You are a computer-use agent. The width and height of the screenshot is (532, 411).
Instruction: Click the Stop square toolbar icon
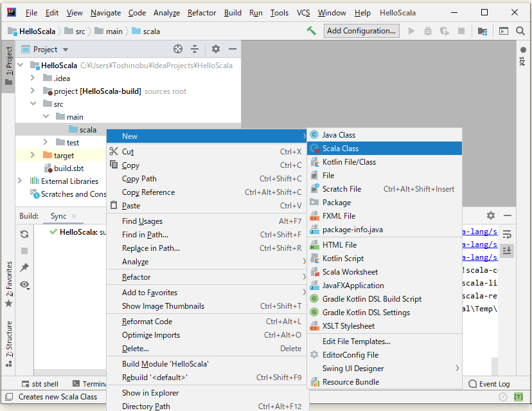click(x=461, y=32)
